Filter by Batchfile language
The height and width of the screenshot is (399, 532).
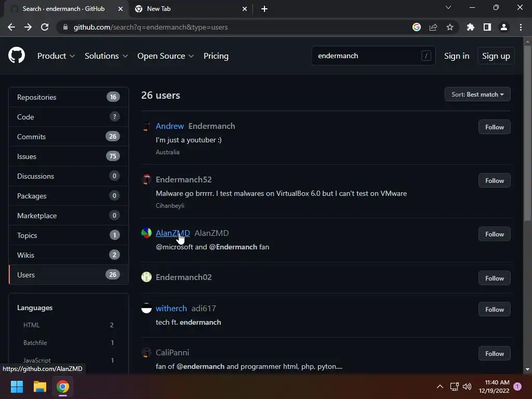[x=69, y=343]
